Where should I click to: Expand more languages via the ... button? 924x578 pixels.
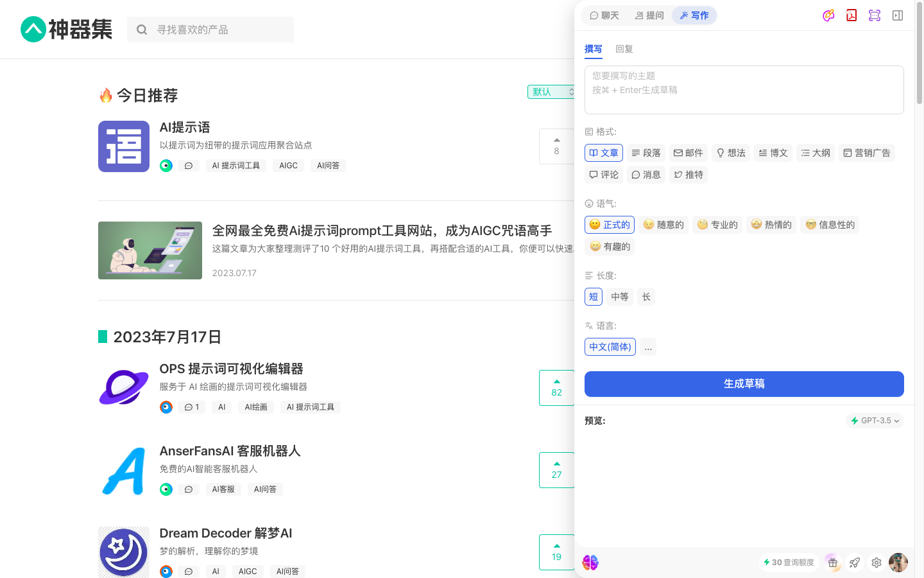tap(648, 347)
